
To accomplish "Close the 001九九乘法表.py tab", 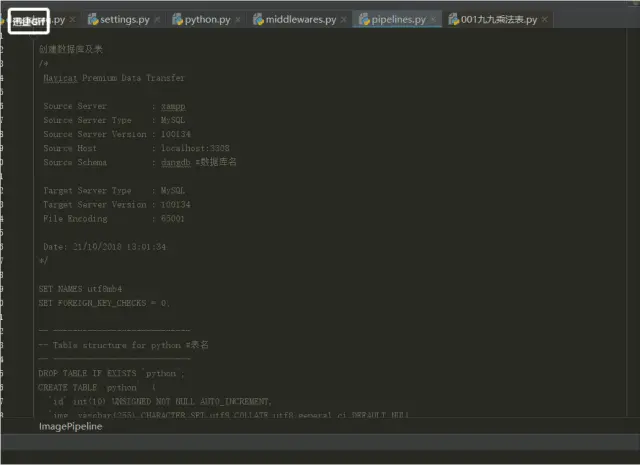I will point(544,20).
